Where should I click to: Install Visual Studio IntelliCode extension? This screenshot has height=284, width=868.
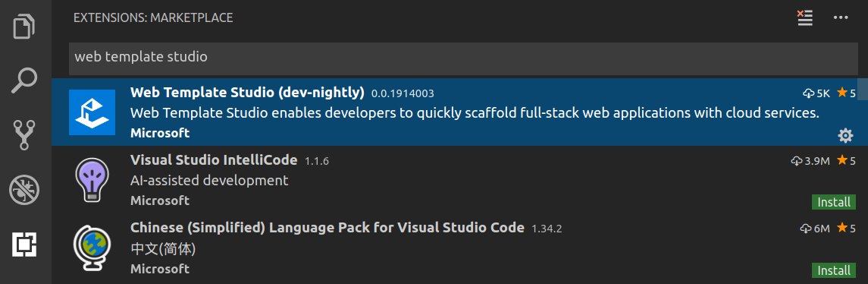point(834,202)
